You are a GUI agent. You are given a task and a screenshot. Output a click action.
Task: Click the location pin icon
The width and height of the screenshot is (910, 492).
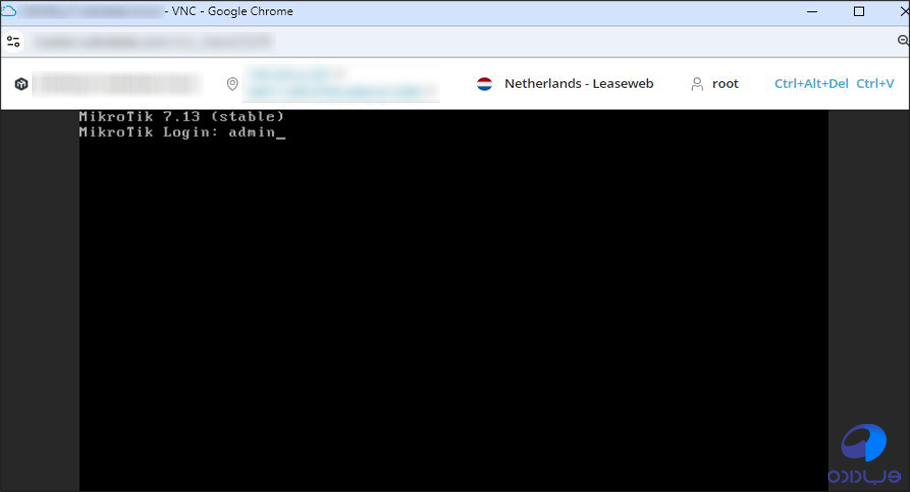232,84
